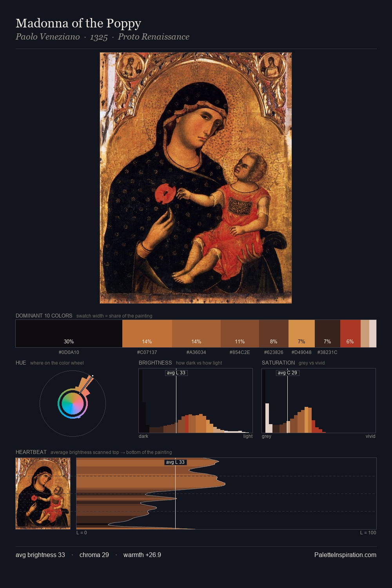Select the second 7% dark swatch
The height and width of the screenshot is (588, 392).
pos(327,334)
